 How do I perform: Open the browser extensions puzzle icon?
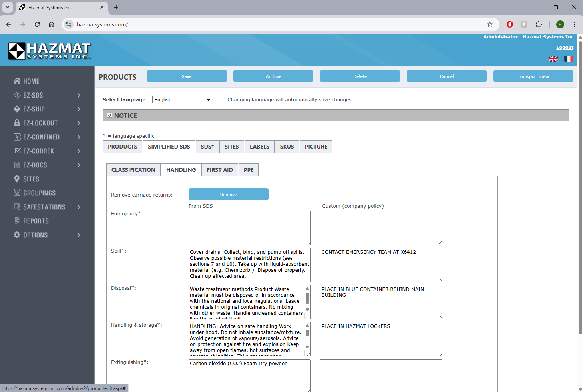click(x=539, y=24)
